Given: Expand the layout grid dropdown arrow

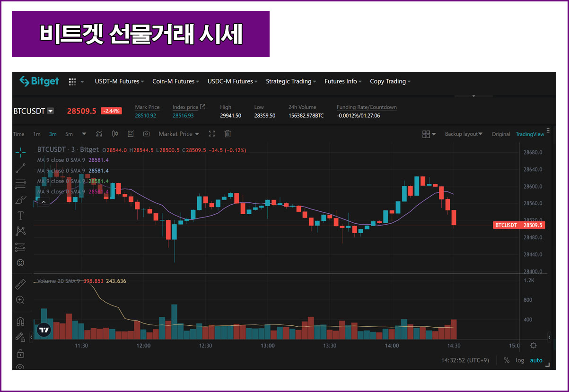Looking at the screenshot, I should coord(434,134).
